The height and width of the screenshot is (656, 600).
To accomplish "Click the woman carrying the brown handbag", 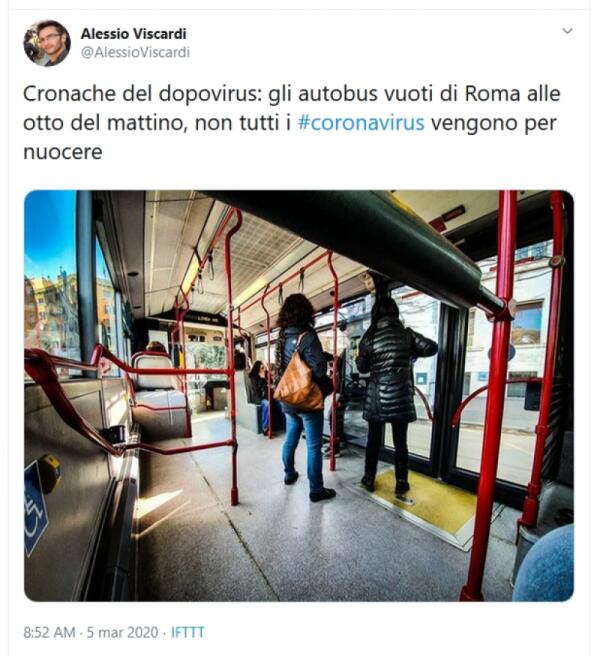I will pyautogui.click(x=303, y=395).
